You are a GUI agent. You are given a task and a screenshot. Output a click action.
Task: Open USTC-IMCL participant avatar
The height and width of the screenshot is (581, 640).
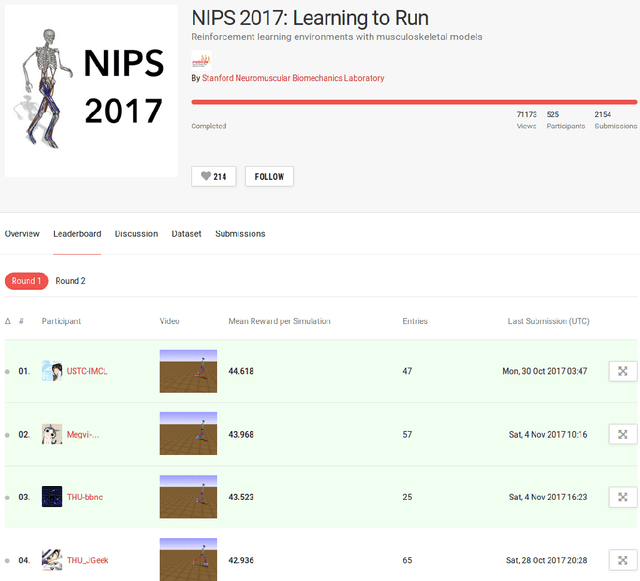(x=52, y=371)
